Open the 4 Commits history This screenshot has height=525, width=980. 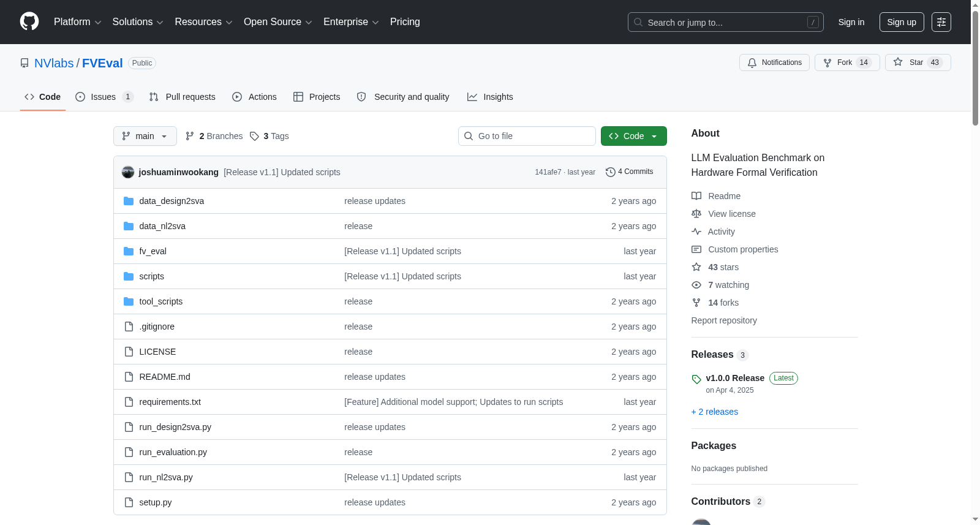629,172
